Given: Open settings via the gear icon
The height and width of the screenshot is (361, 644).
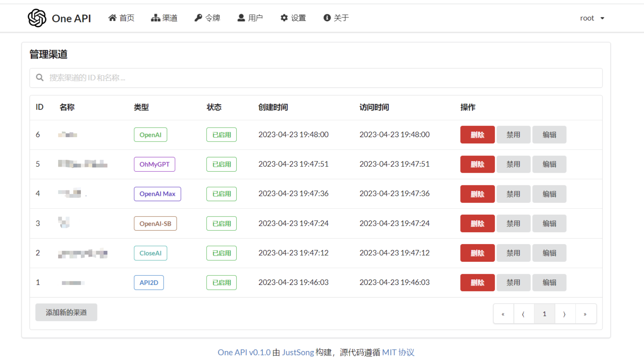Looking at the screenshot, I should 284,18.
